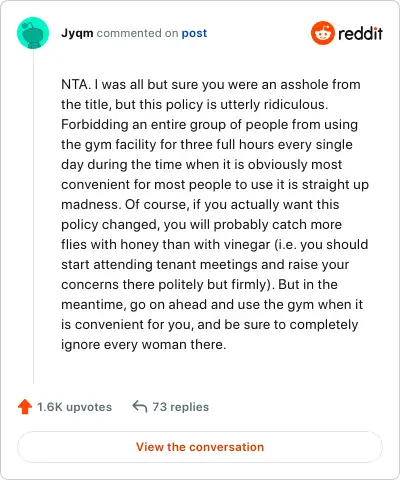Collapse thread using the vertical comment line
The width and height of the screenshot is (400, 480).
(x=33, y=217)
